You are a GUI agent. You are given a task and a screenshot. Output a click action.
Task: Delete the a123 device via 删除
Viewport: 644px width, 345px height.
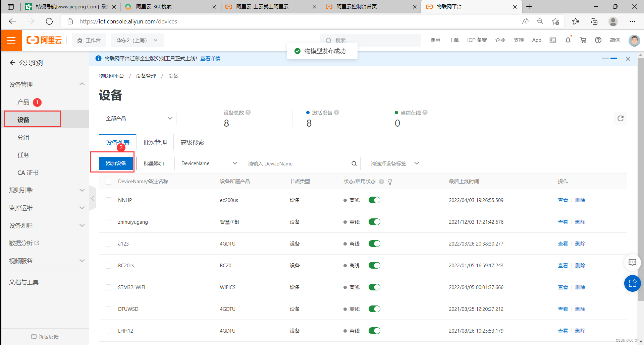coord(580,244)
